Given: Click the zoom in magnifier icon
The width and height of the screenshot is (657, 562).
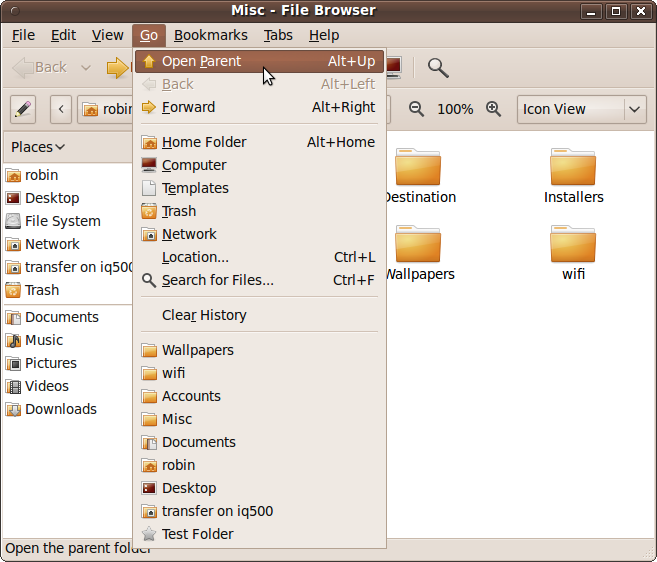Looking at the screenshot, I should pos(494,109).
